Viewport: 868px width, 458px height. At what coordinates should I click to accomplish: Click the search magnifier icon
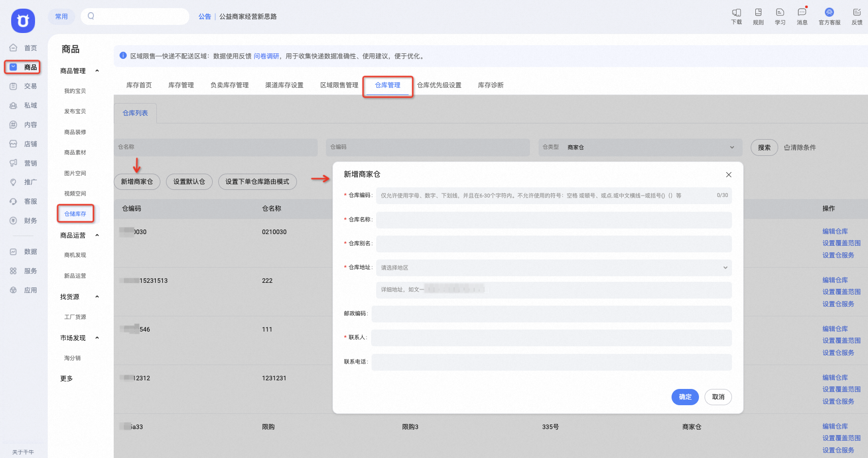91,16
